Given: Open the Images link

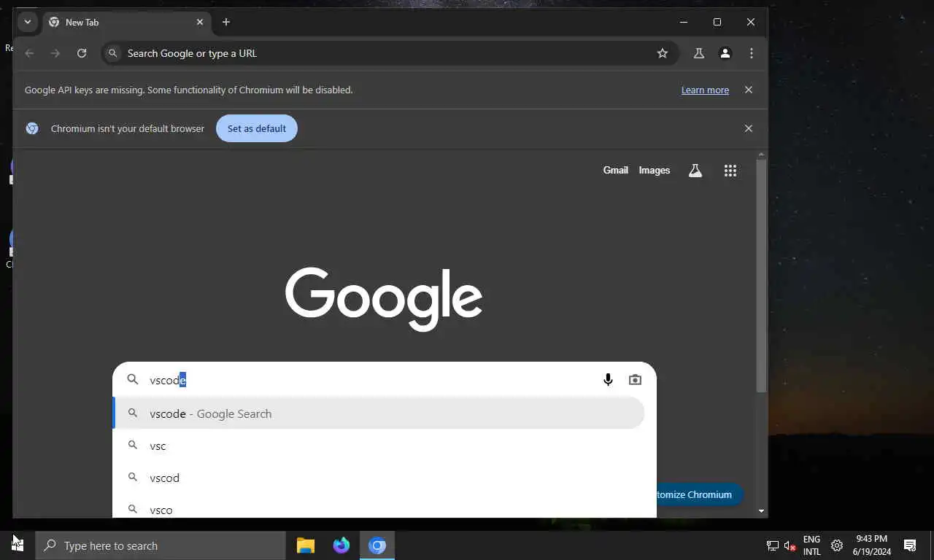Looking at the screenshot, I should pyautogui.click(x=654, y=170).
